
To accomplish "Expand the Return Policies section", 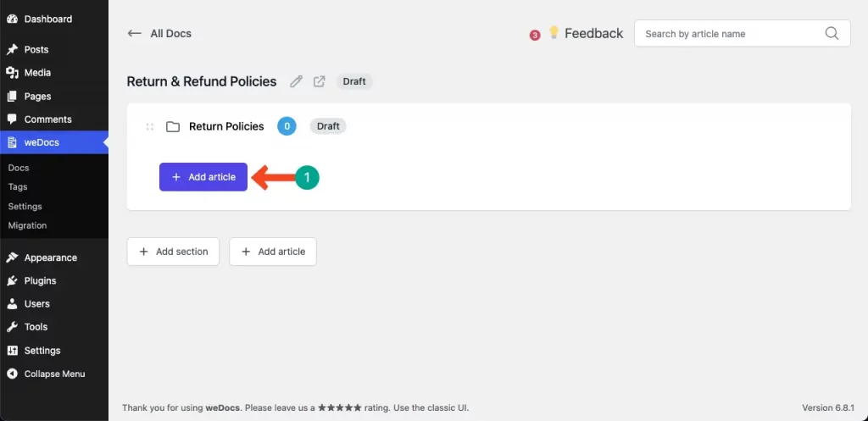I will click(226, 126).
